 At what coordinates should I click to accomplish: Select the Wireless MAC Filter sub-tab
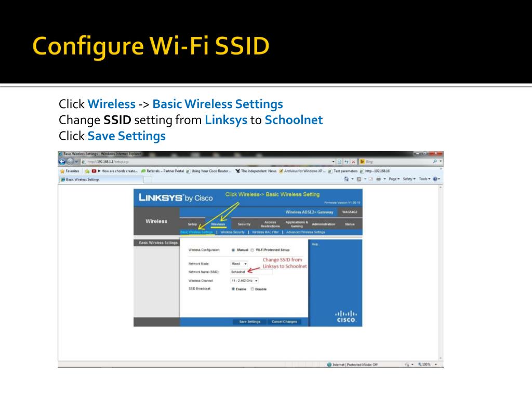[265, 232]
